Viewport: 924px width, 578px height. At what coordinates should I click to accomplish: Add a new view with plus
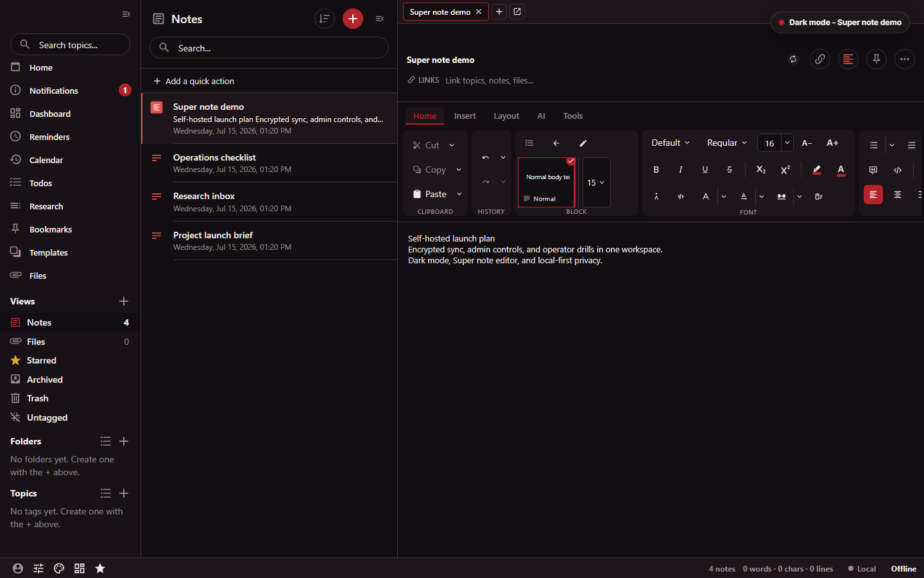(x=124, y=301)
